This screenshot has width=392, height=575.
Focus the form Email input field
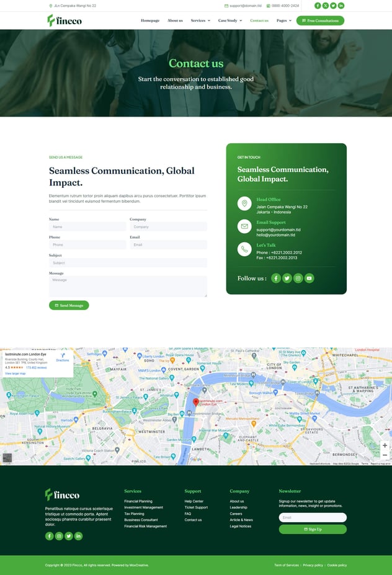coord(168,244)
